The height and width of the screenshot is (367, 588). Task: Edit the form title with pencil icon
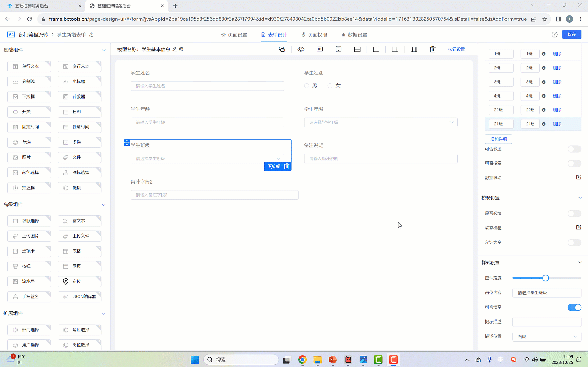[91, 35]
